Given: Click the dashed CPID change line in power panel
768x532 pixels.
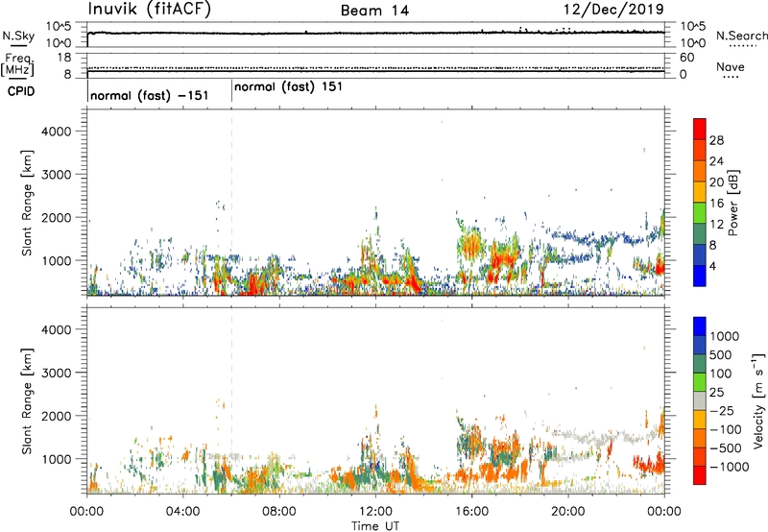Looking at the screenshot, I should click(231, 203).
